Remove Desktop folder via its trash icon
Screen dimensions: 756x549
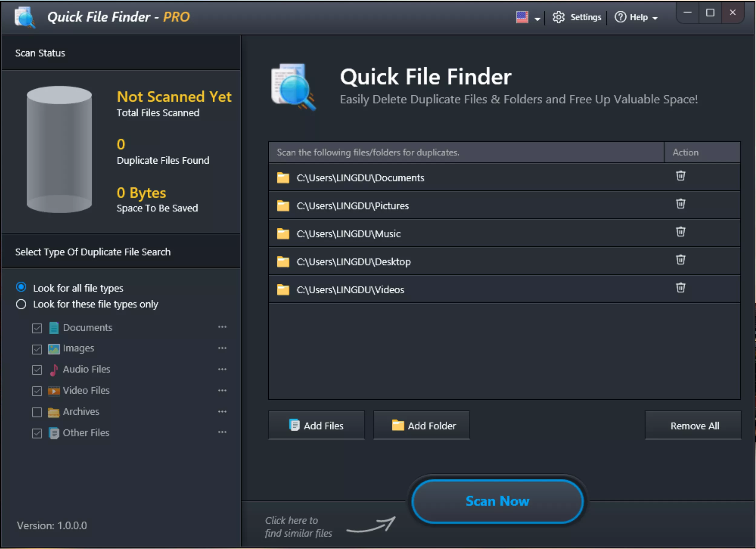(x=680, y=260)
